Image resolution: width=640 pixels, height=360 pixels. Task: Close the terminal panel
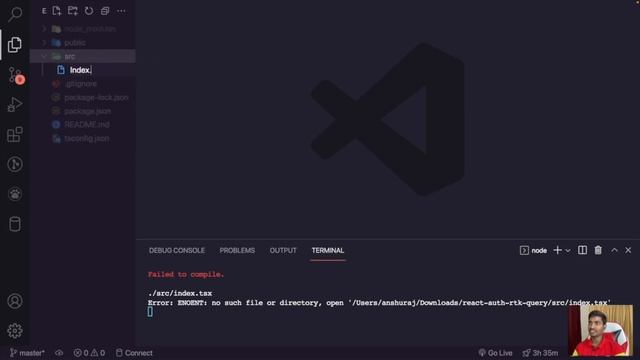[x=628, y=250]
